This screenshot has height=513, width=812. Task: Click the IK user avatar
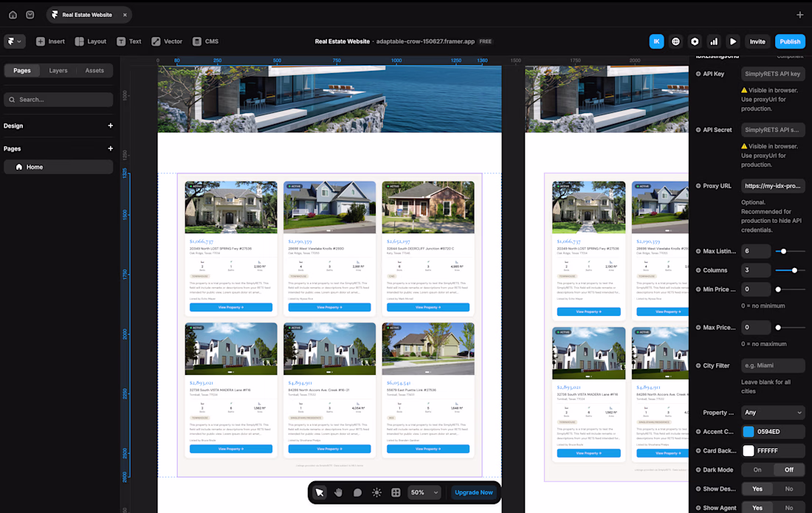(x=657, y=41)
